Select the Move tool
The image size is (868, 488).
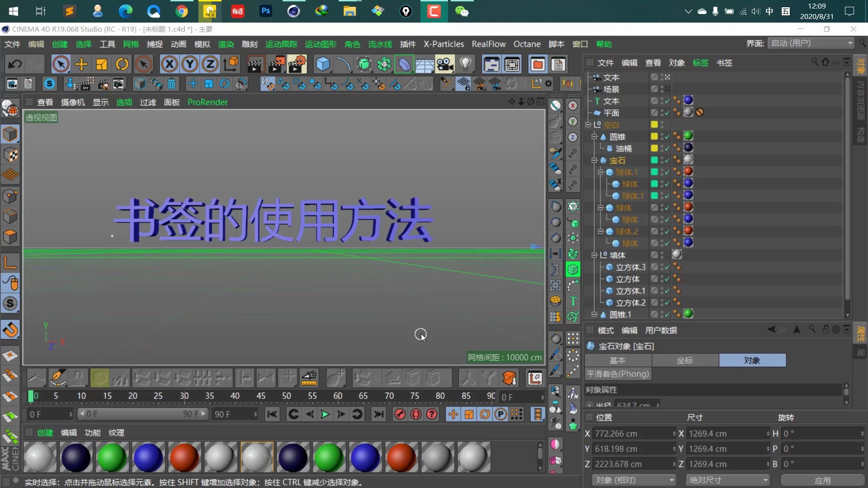click(x=81, y=64)
